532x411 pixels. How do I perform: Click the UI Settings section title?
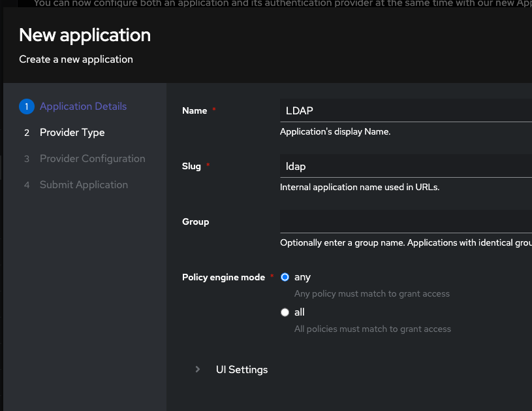[242, 370]
